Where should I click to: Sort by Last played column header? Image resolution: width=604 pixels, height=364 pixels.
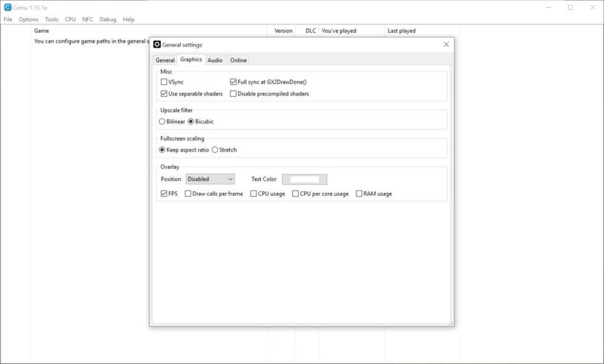[422, 31]
